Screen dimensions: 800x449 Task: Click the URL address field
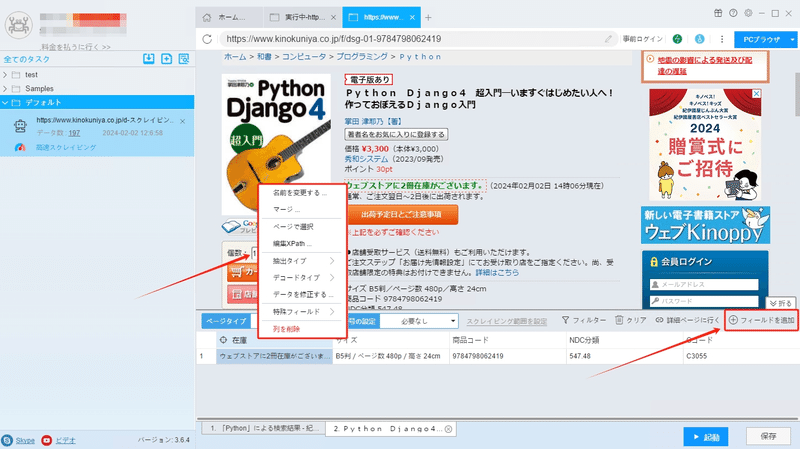(416, 39)
